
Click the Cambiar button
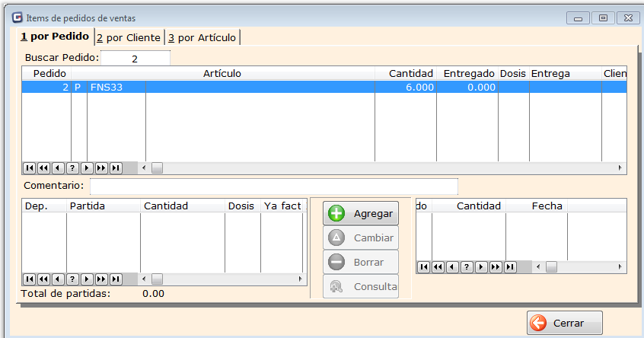(361, 238)
